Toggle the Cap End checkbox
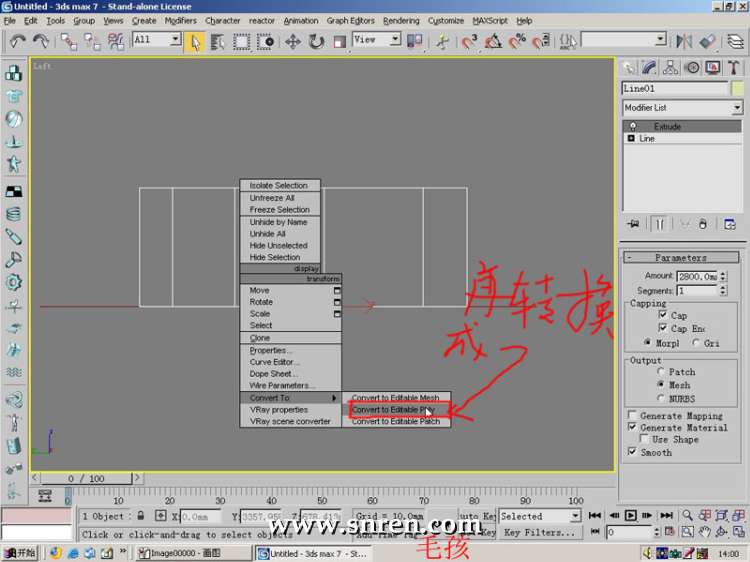The image size is (750, 562). [662, 328]
